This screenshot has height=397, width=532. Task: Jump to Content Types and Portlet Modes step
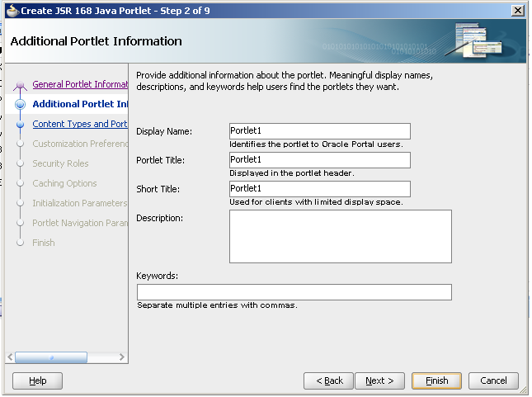tap(80, 124)
